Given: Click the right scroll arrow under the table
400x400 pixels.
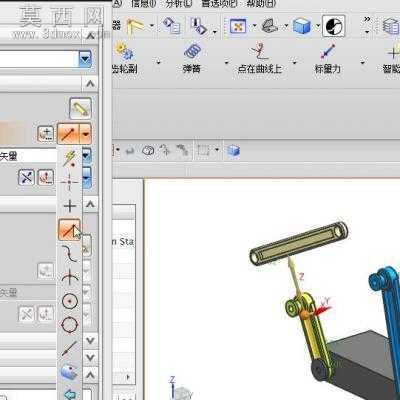Looking at the screenshot, I should pos(128,377).
